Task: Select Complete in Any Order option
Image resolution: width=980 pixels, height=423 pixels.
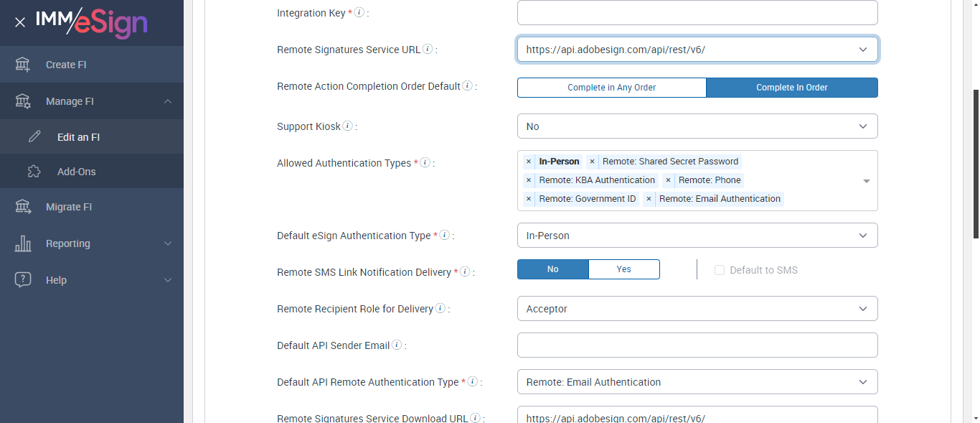Action: point(611,88)
